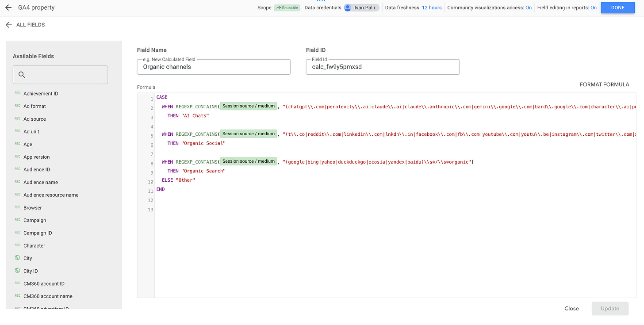Click the Field Name input with Organic channels
Viewport: 644px width, 325px height.
pyautogui.click(x=214, y=67)
